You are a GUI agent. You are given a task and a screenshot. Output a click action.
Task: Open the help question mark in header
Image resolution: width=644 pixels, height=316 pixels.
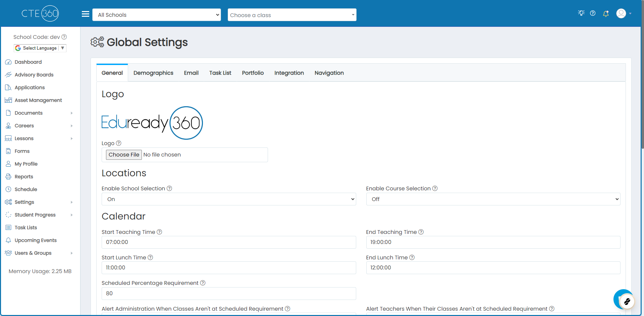click(x=593, y=13)
